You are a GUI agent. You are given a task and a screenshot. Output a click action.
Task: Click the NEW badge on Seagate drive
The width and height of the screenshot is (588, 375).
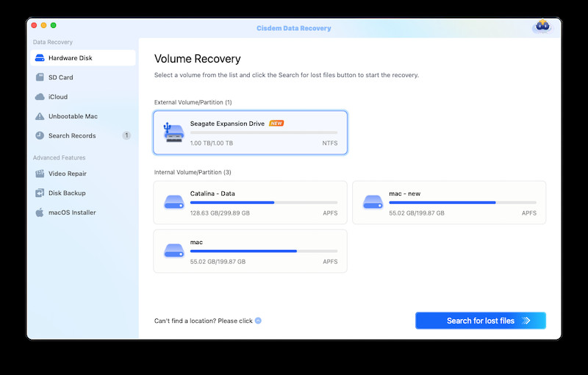coord(276,124)
